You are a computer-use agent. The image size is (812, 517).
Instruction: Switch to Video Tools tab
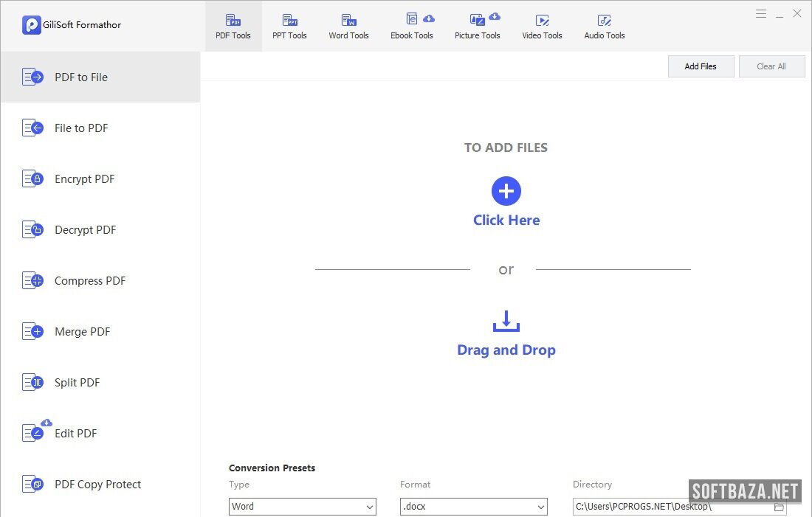542,27
